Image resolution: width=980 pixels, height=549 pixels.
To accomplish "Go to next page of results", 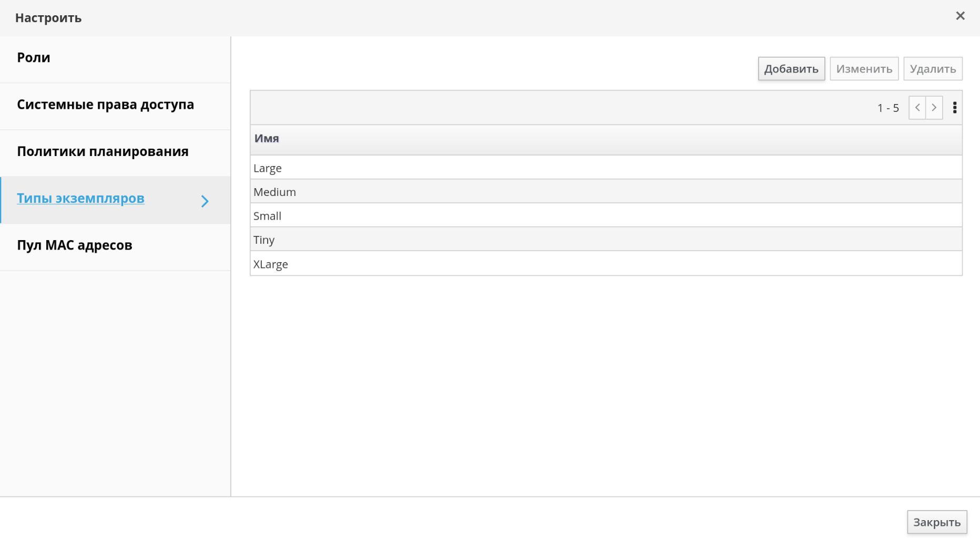I will (x=934, y=108).
